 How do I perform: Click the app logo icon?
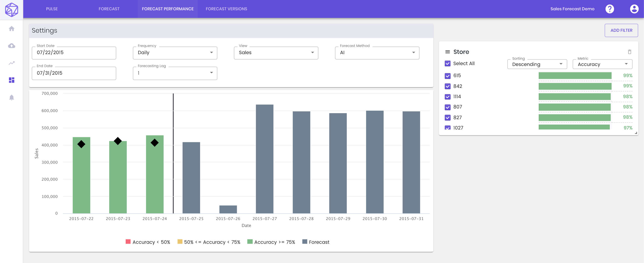coord(11,9)
